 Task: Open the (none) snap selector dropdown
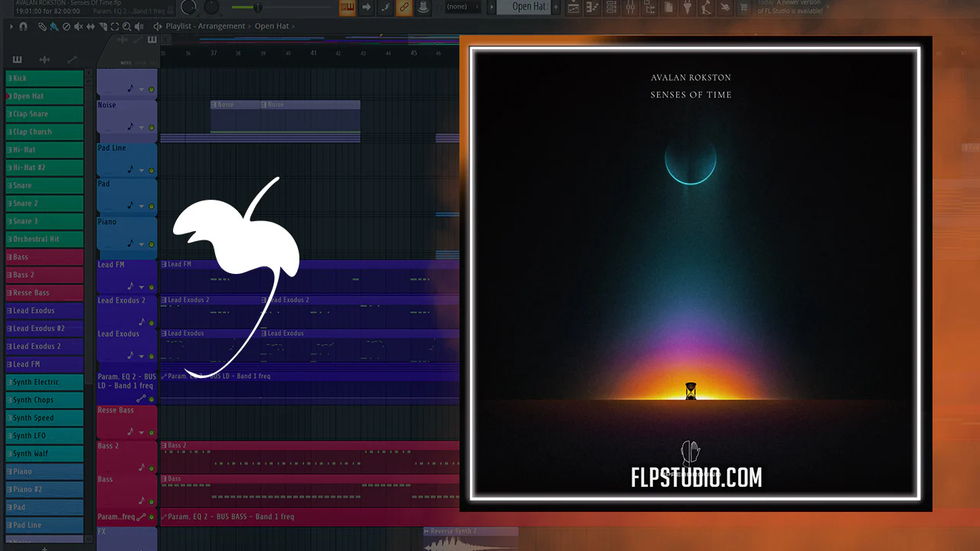coord(463,7)
